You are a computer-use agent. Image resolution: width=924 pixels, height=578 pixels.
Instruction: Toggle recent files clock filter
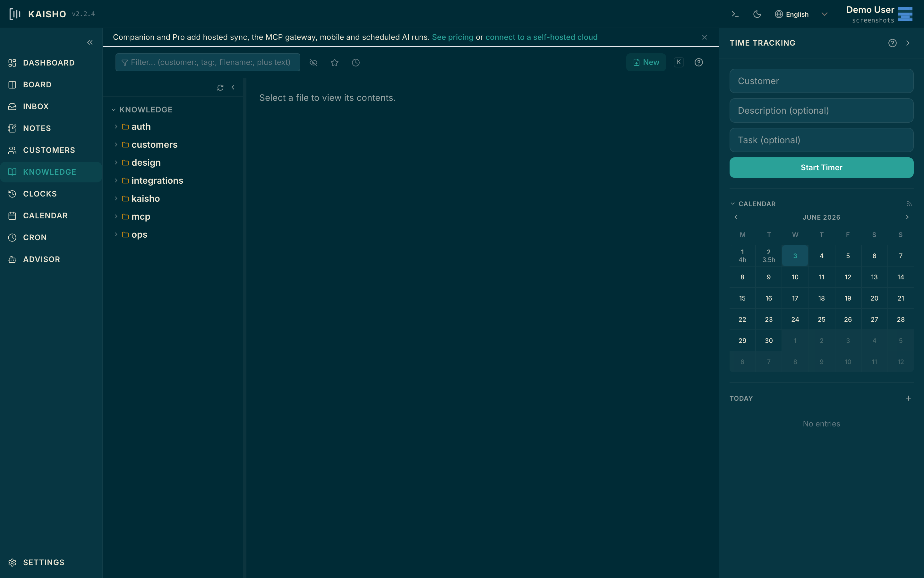tap(355, 62)
